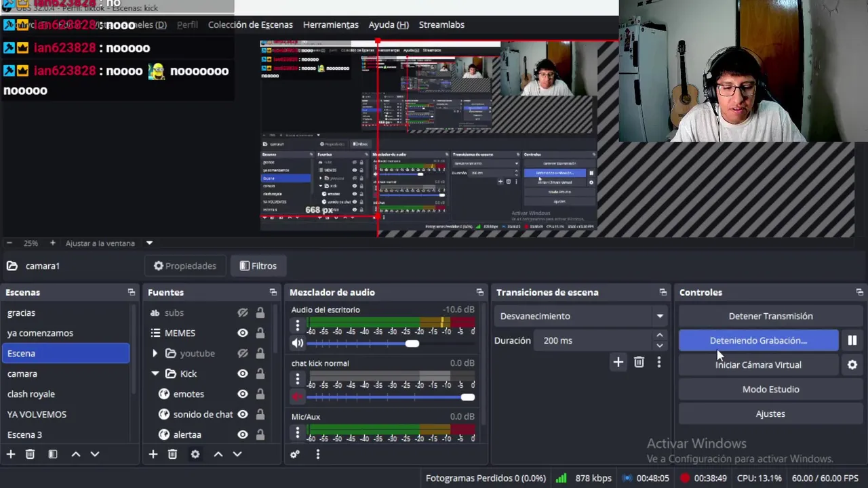Collapse the Kick group
The width and height of the screenshot is (868, 488).
[x=155, y=373]
